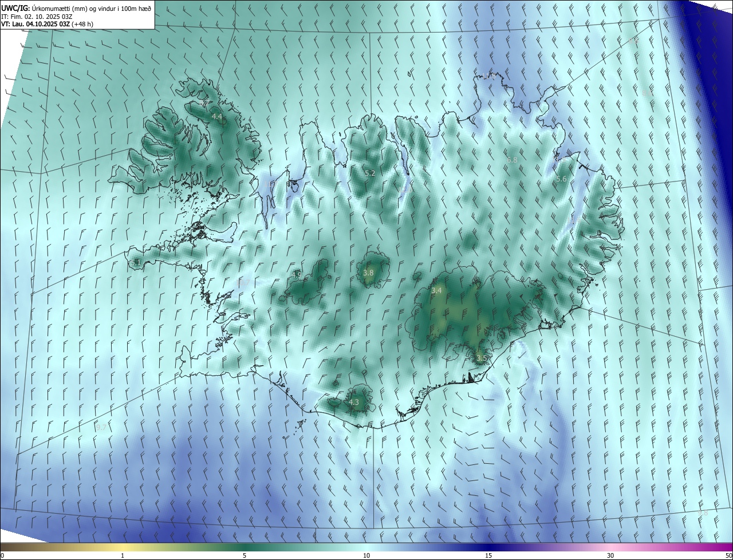Click the 9.7 value over the southwest ocean

point(101,428)
